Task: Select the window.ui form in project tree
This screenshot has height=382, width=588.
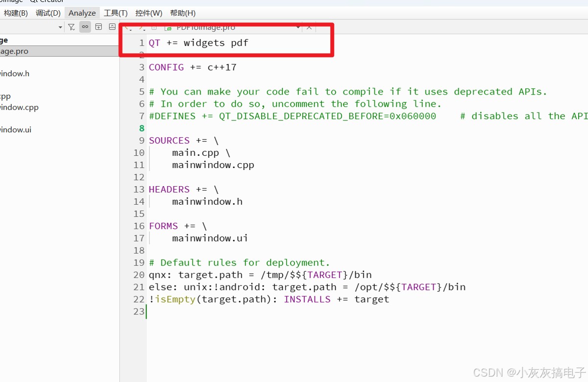Action: pos(16,130)
